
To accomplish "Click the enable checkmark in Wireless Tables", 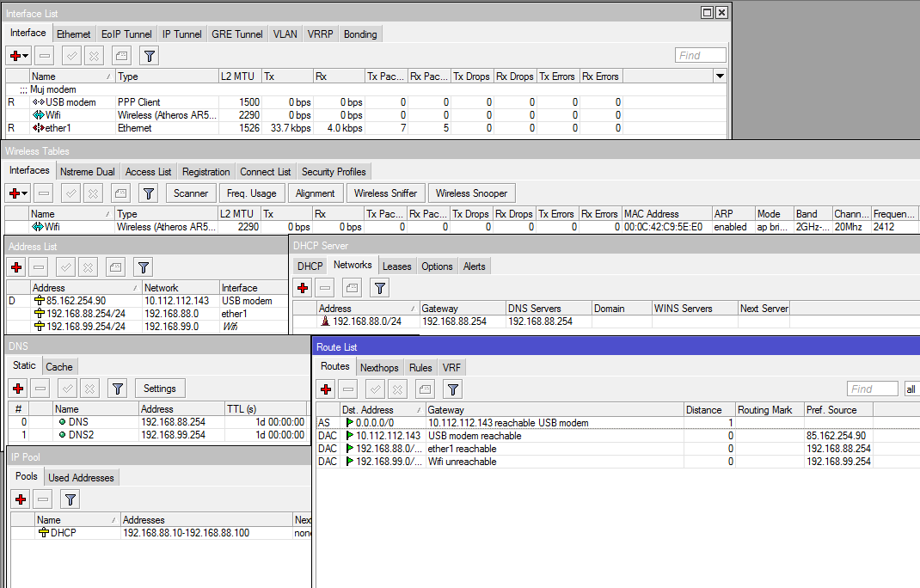I will coord(71,193).
